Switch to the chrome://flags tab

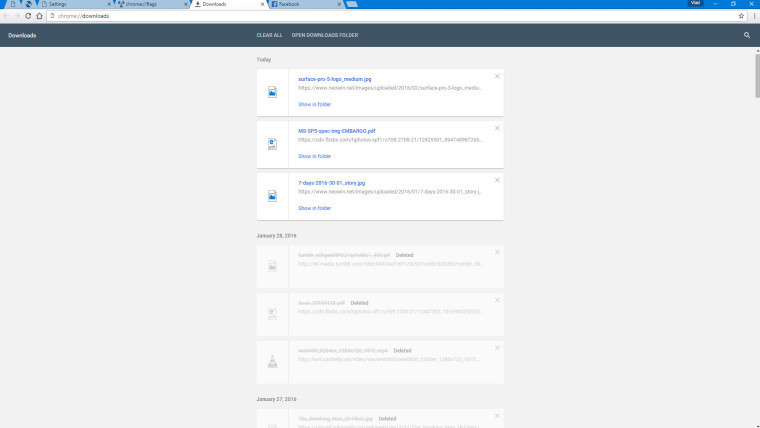point(150,4)
